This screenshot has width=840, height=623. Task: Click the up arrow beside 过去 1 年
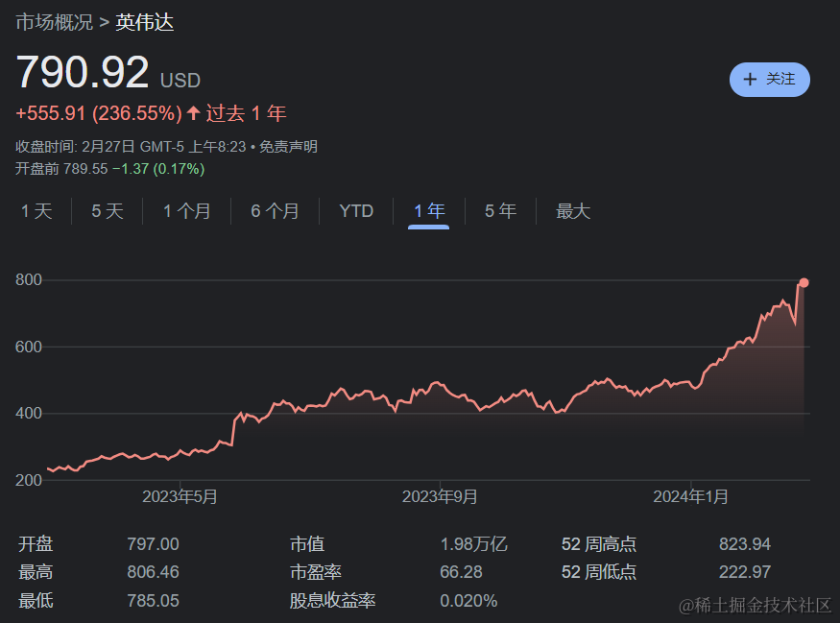pyautogui.click(x=194, y=113)
